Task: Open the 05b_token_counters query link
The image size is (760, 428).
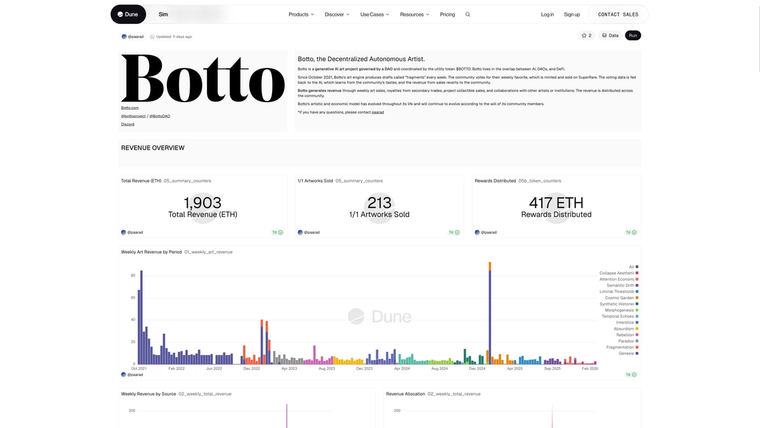Action: click(x=539, y=181)
